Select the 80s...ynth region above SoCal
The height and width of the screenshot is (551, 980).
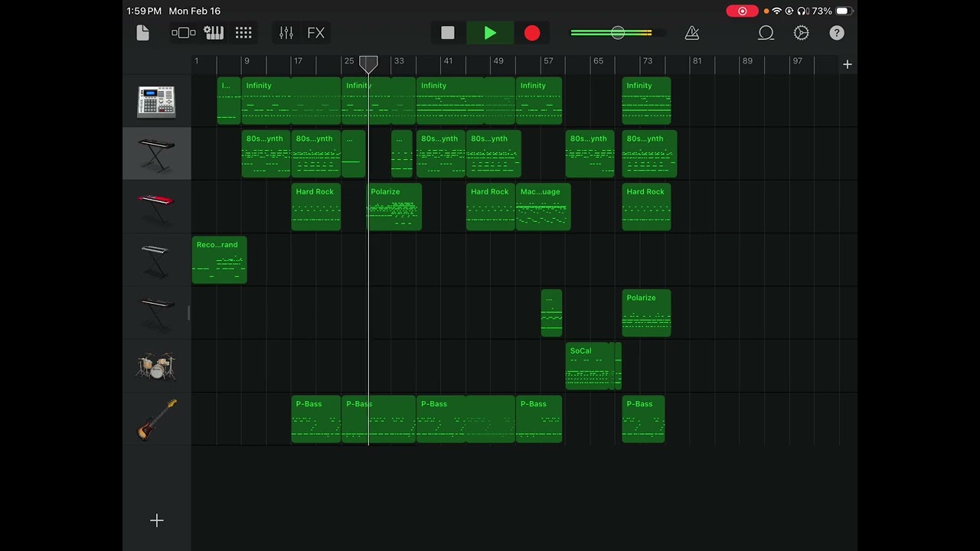point(590,154)
